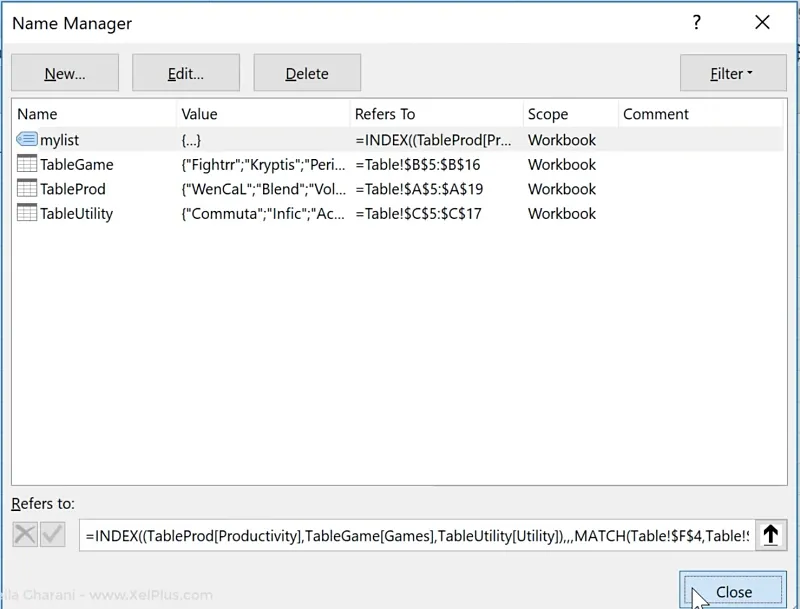Open the dialog Help question mark
800x609 pixels.
[696, 22]
